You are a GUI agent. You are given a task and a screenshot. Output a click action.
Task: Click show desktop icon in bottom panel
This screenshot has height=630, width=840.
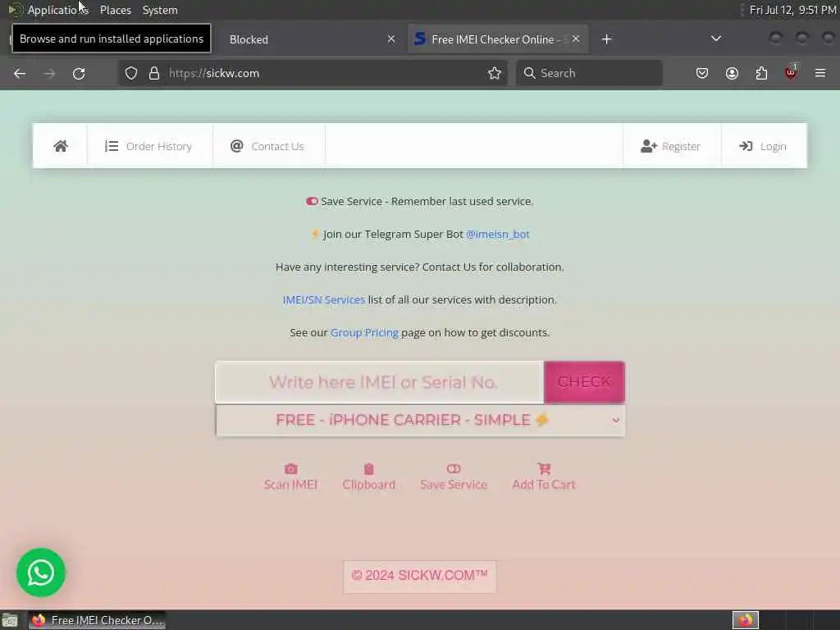(x=9, y=620)
